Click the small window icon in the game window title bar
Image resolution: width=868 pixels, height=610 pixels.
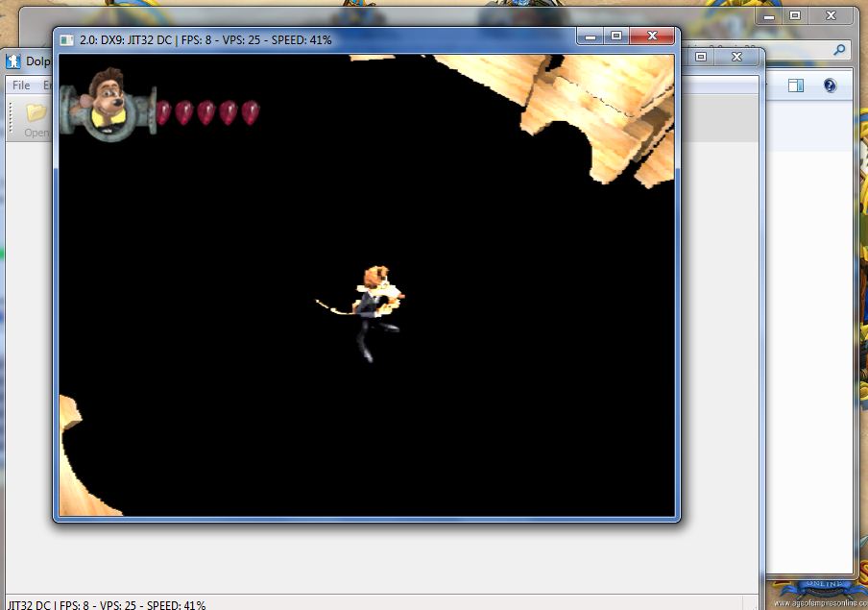point(66,40)
